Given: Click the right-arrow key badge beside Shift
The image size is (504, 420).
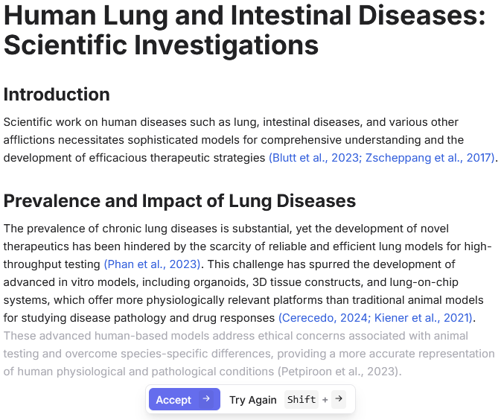Looking at the screenshot, I should tap(339, 400).
